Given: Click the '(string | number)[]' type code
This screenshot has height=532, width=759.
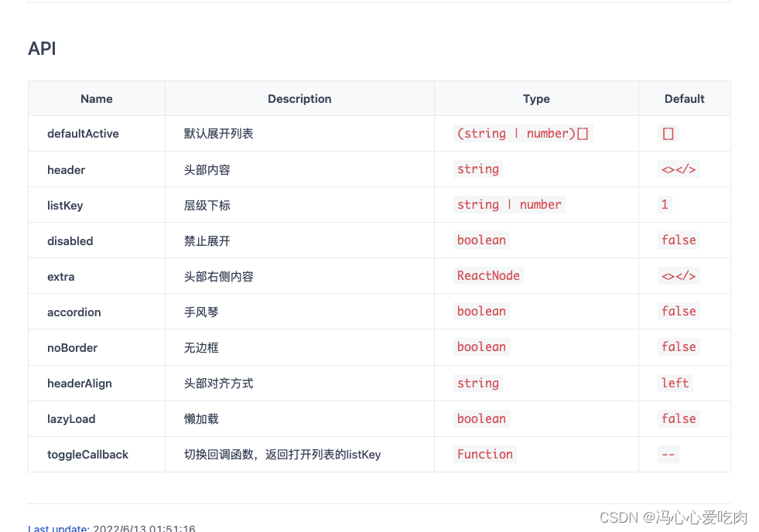Looking at the screenshot, I should coord(523,134).
